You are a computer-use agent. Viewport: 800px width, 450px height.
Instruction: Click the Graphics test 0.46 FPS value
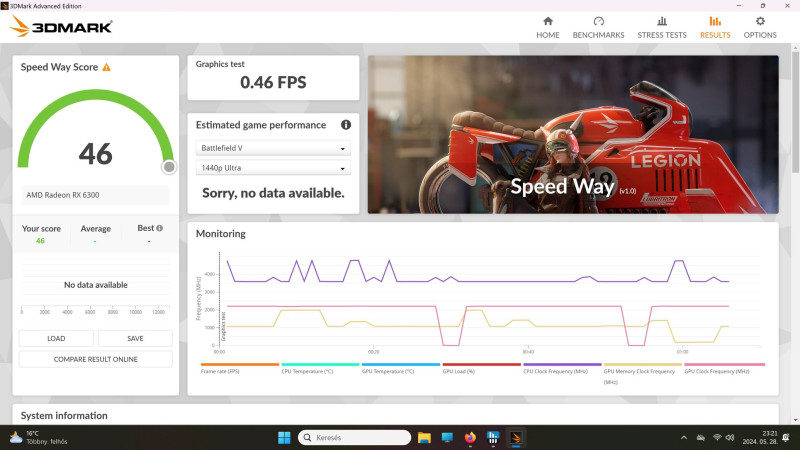coord(273,82)
